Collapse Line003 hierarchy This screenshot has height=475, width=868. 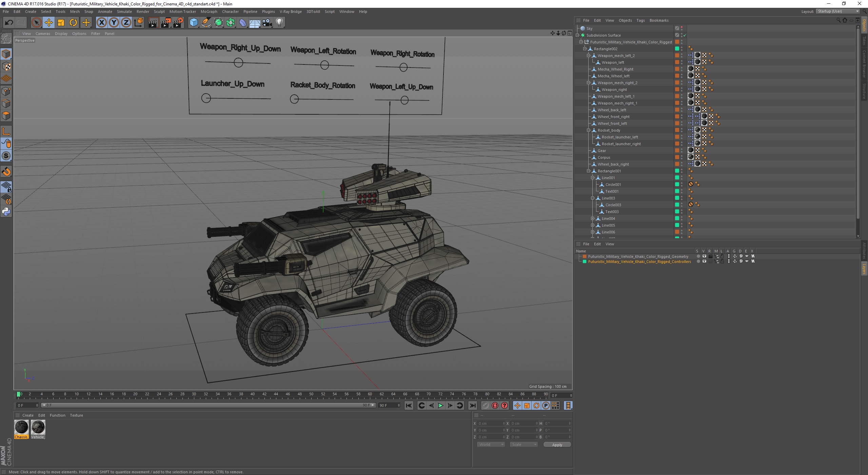coord(593,198)
